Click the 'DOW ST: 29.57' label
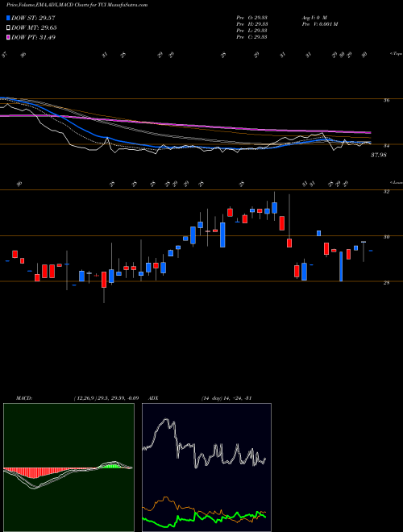The width and height of the screenshot is (403, 532). point(33,18)
